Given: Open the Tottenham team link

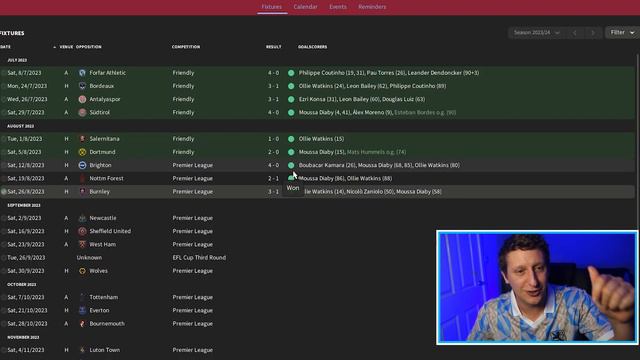Looking at the screenshot, I should point(104,297).
